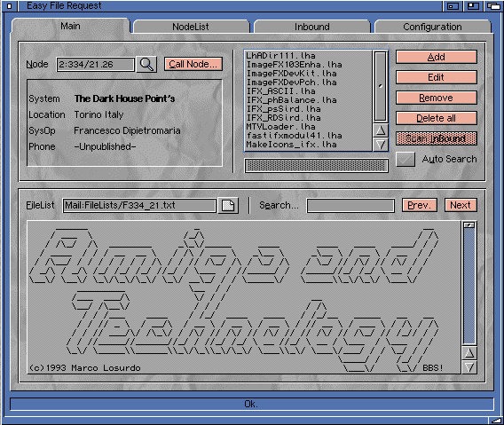Click the Remove button
Screen dimensions: 504x425
pyautogui.click(x=437, y=98)
